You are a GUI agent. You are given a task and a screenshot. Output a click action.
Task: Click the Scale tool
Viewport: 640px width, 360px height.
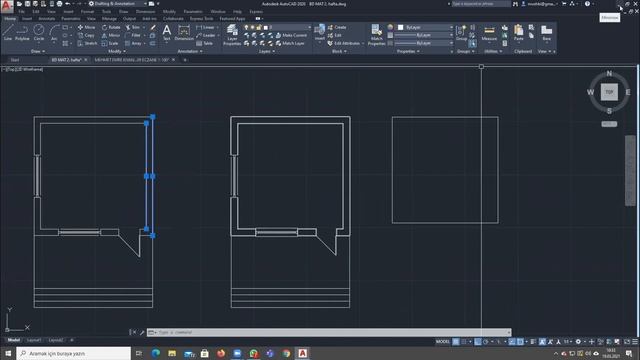tap(110, 43)
